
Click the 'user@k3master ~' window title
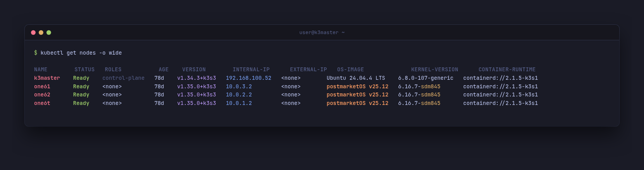[322, 33]
